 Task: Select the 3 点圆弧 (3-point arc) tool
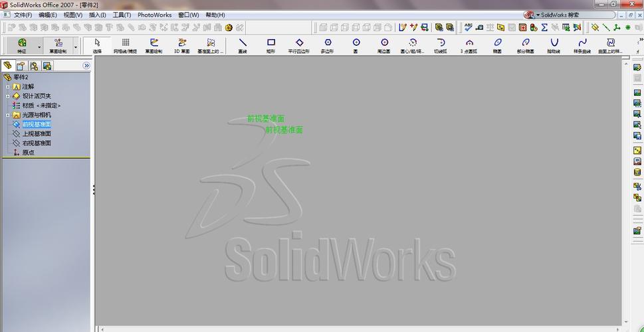[469, 45]
